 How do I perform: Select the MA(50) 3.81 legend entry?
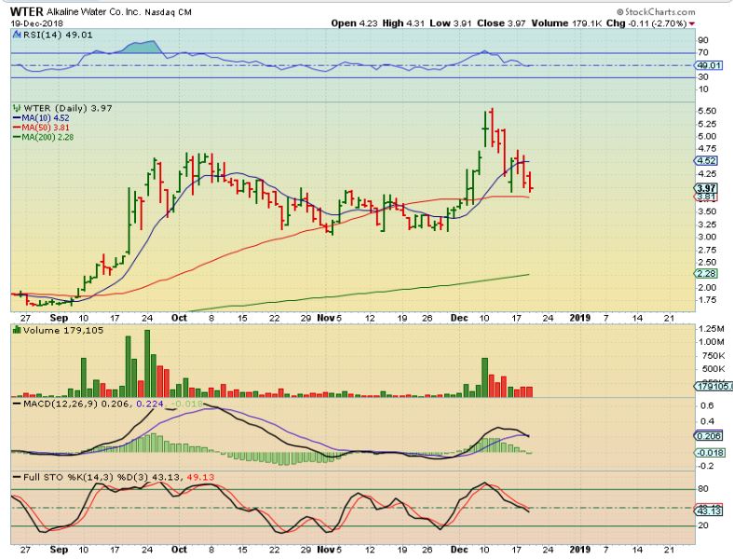pos(41,128)
